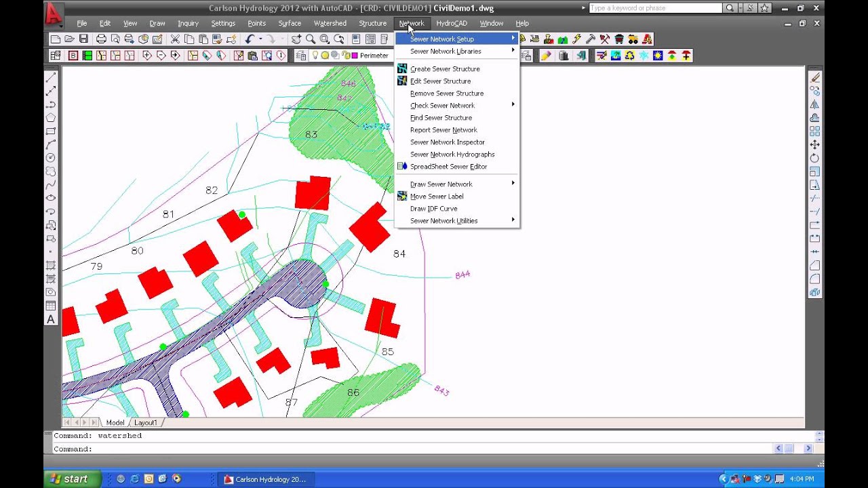This screenshot has height=488, width=868.
Task: Click the Cut scissors icon
Action: [175, 39]
